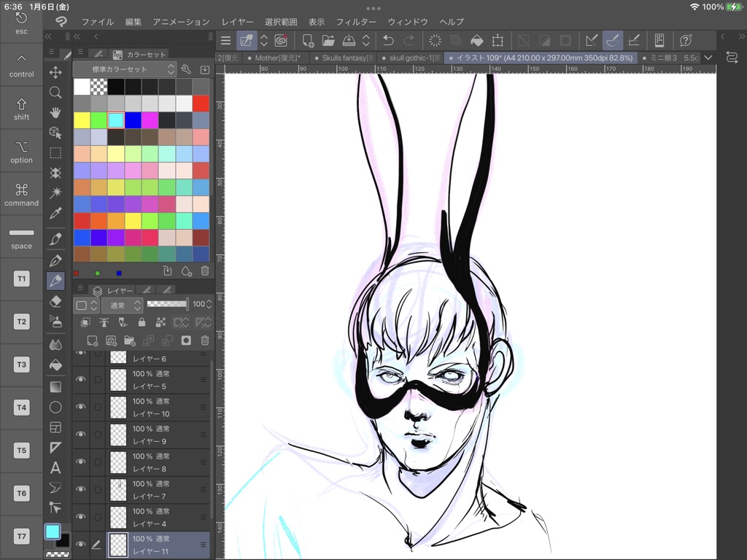Toggle visibility of レイヤー 10
The width and height of the screenshot is (747, 560).
tap(81, 407)
